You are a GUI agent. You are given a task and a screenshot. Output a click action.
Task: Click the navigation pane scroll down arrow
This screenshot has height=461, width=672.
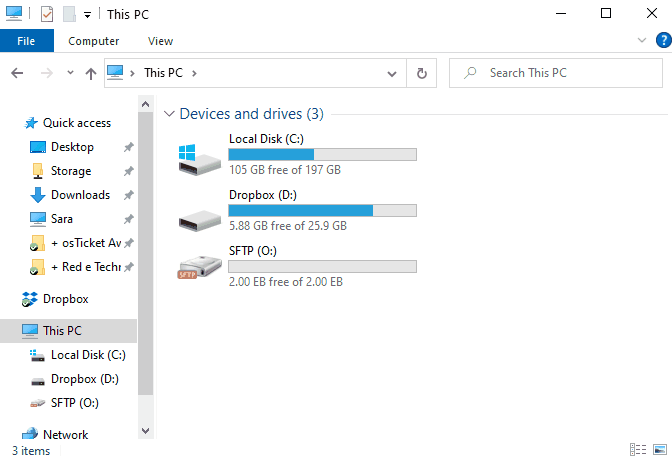tap(145, 431)
